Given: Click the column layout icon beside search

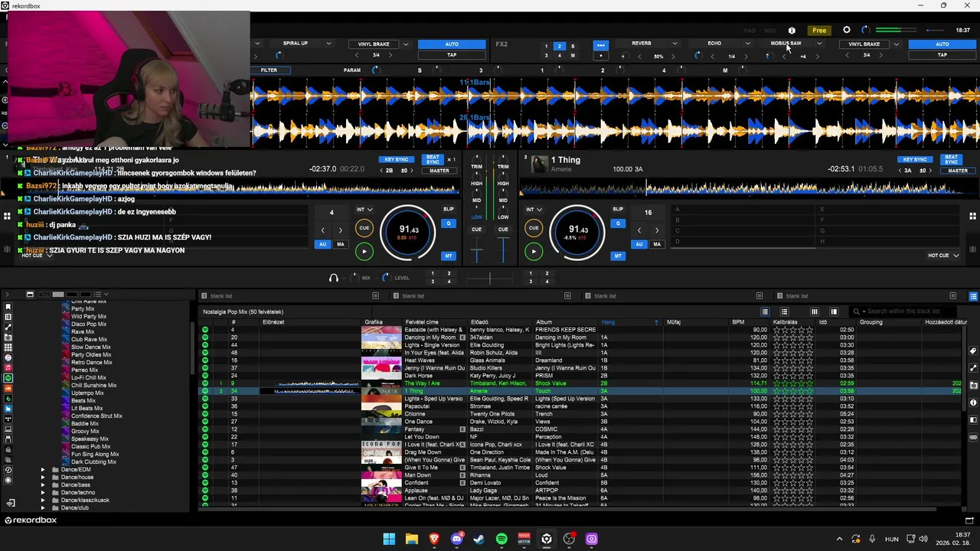Looking at the screenshot, I should [834, 311].
